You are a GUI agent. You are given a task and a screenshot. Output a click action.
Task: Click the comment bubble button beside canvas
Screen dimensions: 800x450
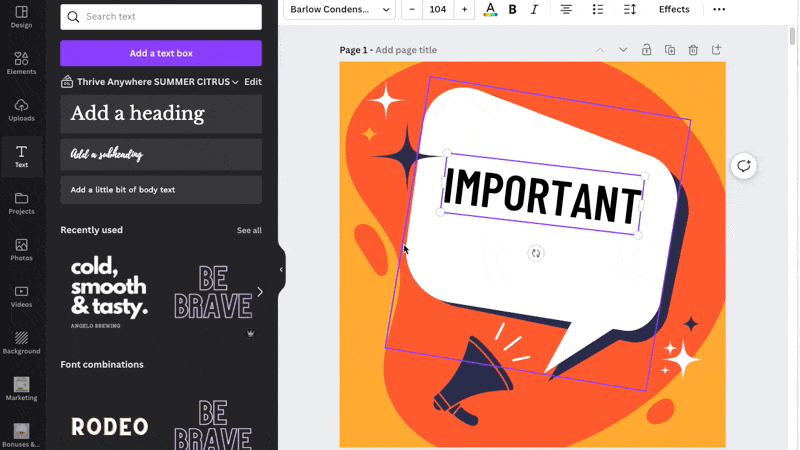[744, 166]
